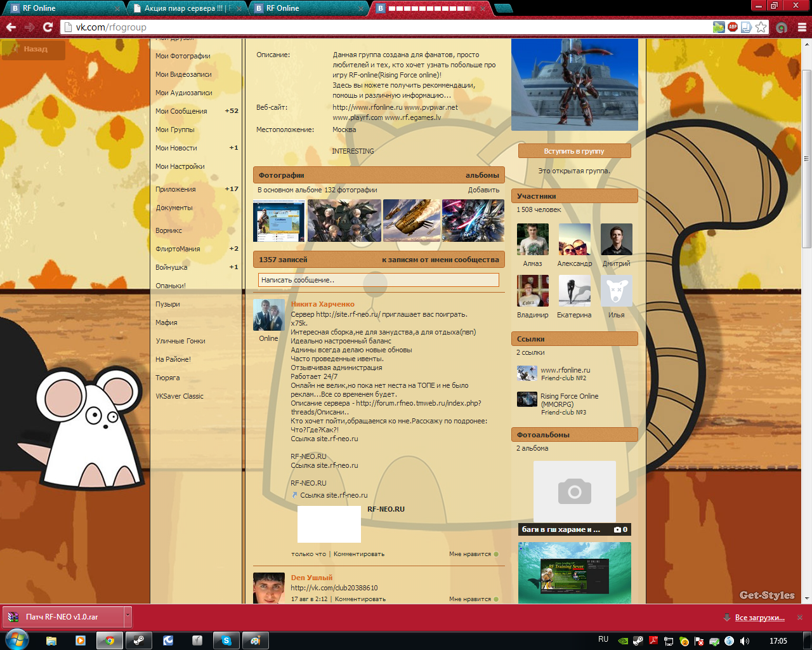Open member Дмитрий avatar
Image resolution: width=812 pixels, height=650 pixels.
click(x=617, y=239)
